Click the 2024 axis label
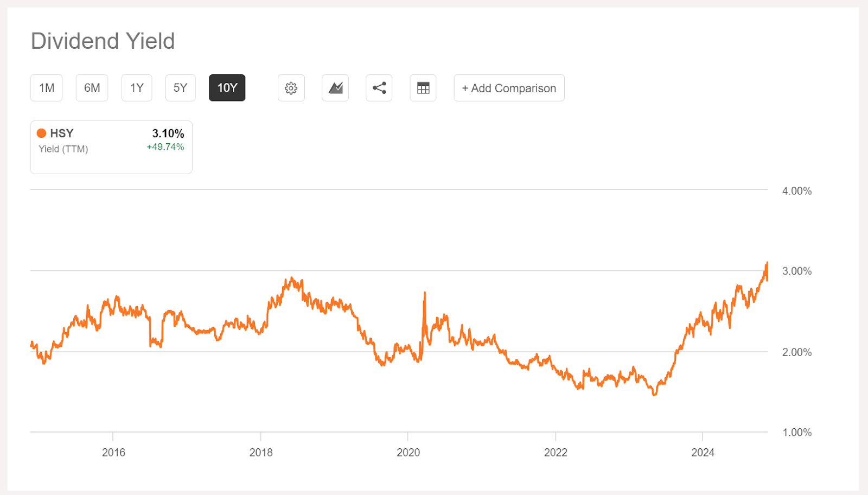This screenshot has height=495, width=868. click(704, 453)
